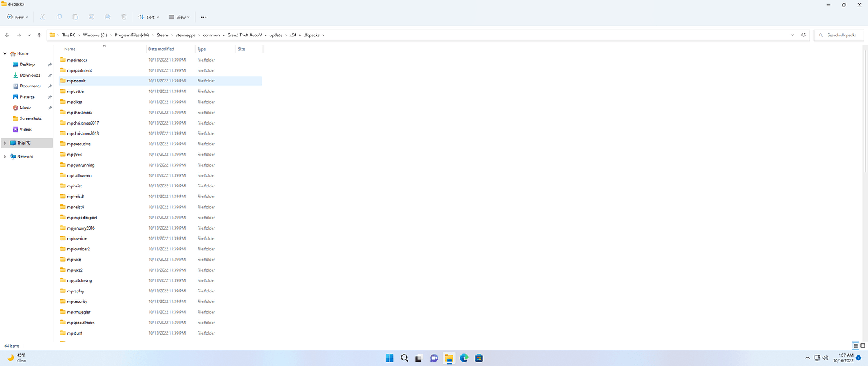
Task: Click the Paste toolbar icon
Action: click(75, 17)
